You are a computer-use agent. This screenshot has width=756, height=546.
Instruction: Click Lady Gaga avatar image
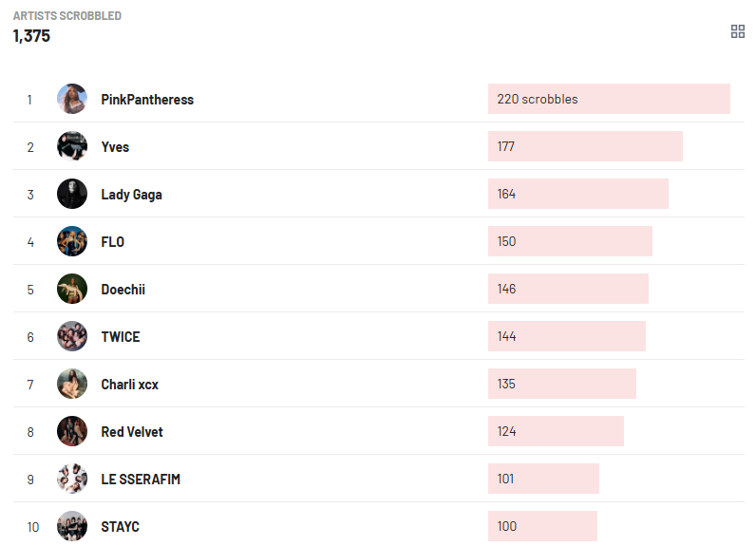(72, 194)
